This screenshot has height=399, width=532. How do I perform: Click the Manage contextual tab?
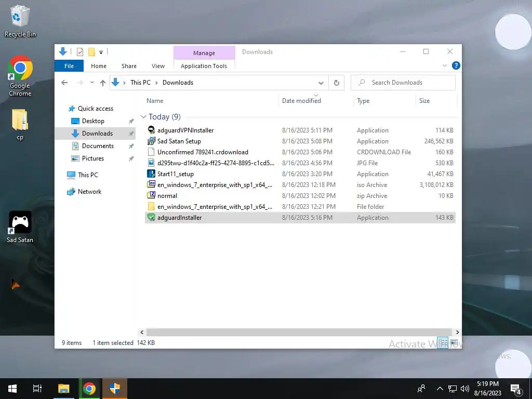tap(204, 53)
